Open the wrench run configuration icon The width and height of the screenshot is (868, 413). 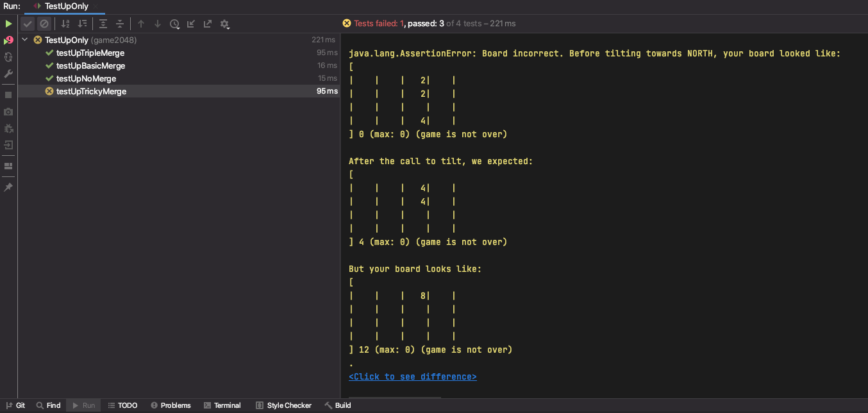point(8,74)
